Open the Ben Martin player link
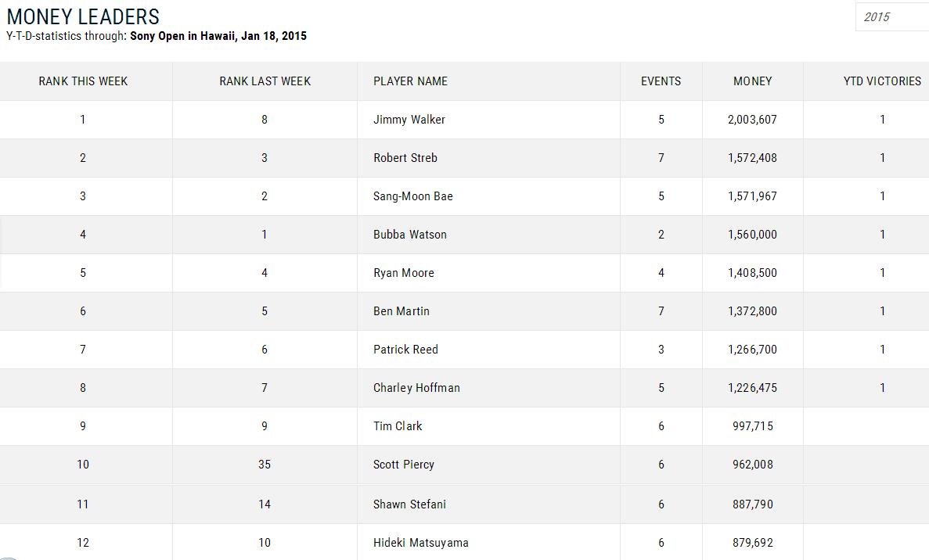The image size is (929, 560). pos(401,311)
